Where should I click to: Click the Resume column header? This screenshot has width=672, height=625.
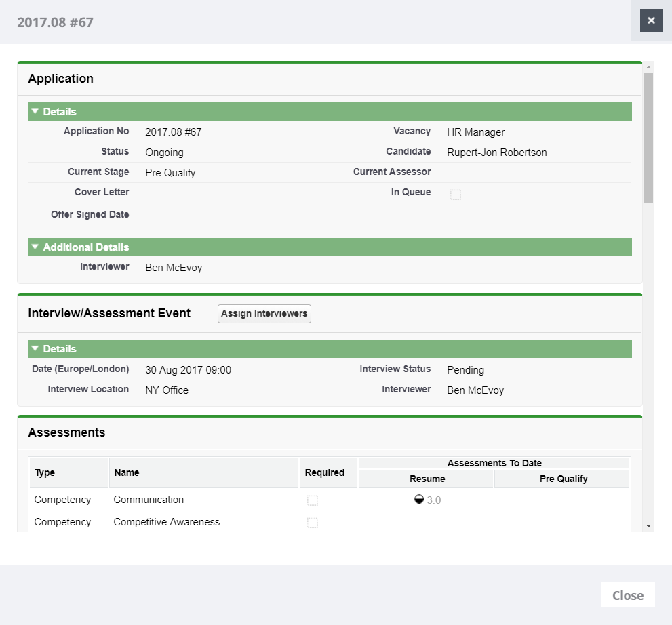(x=427, y=479)
